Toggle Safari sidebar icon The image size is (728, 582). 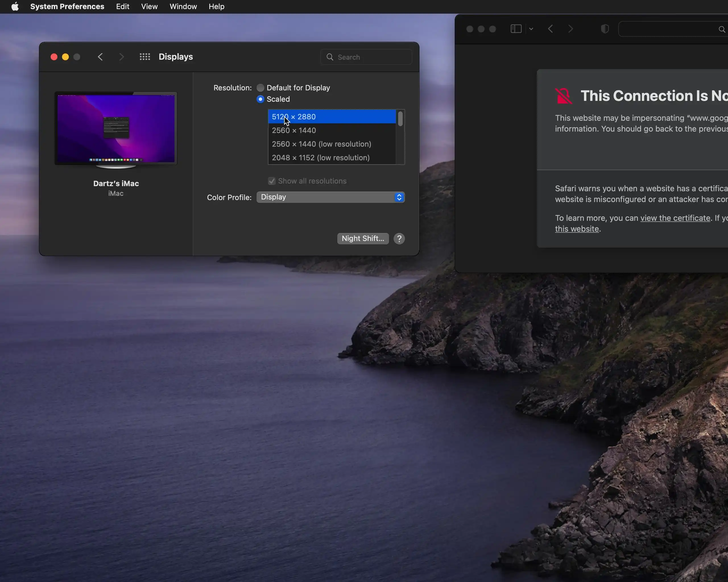[516, 29]
